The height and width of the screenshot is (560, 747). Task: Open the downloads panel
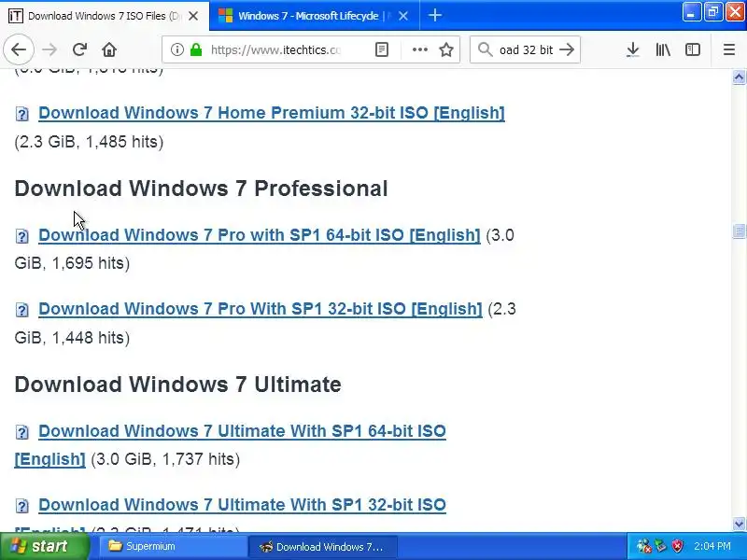[x=633, y=49]
